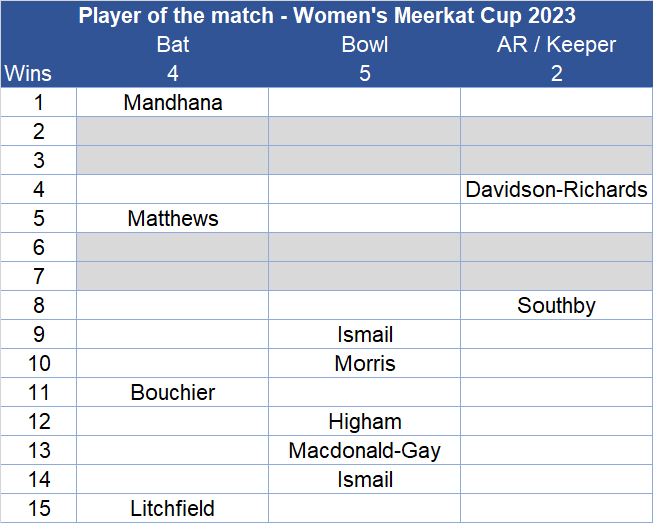Viewport: 653px width, 523px height.
Task: Click the Bouchier cell
Action: tap(173, 392)
